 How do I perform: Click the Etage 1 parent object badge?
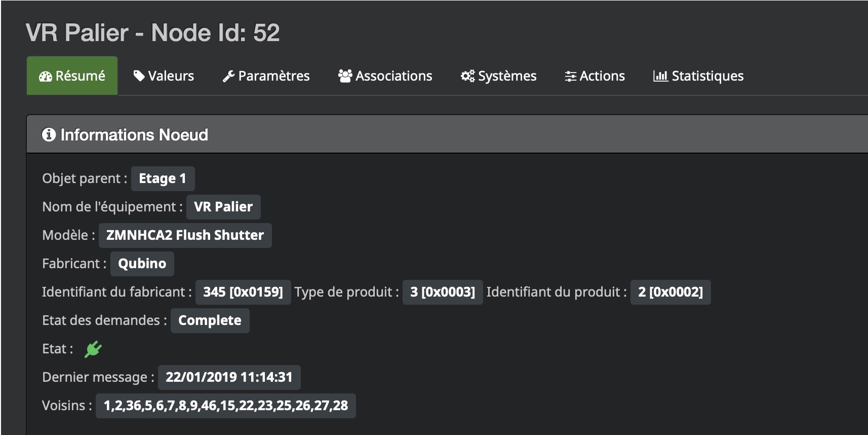point(163,178)
